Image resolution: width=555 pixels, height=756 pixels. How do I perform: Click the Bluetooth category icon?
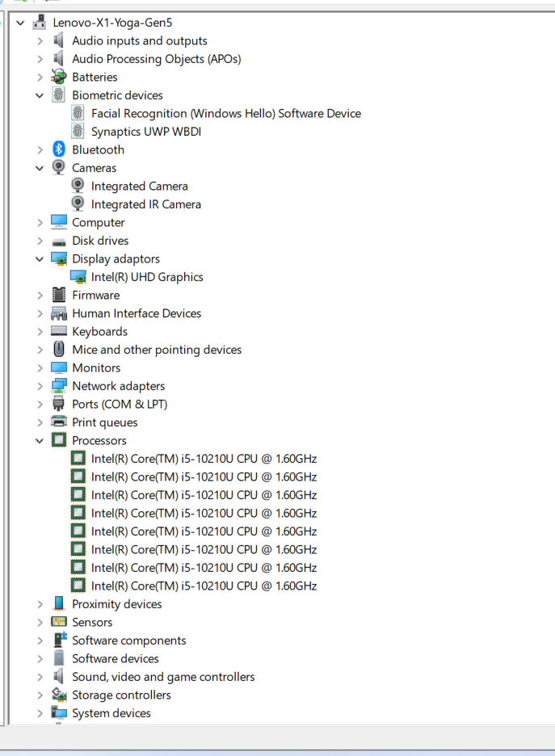59,149
